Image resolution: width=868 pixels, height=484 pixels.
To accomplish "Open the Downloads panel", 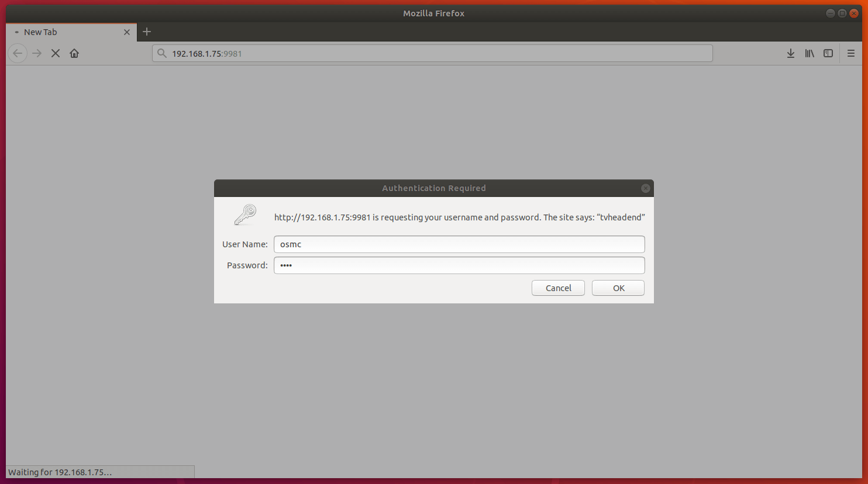I will click(x=790, y=53).
